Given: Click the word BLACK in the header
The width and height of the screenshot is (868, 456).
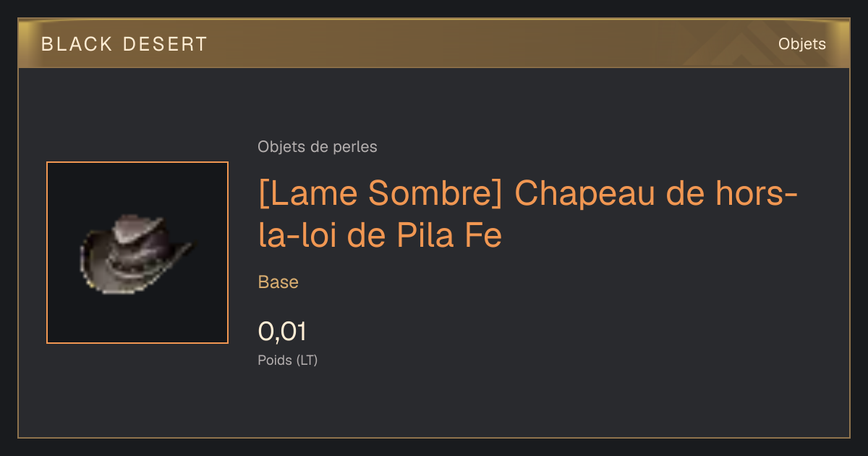Looking at the screenshot, I should 77,44.
